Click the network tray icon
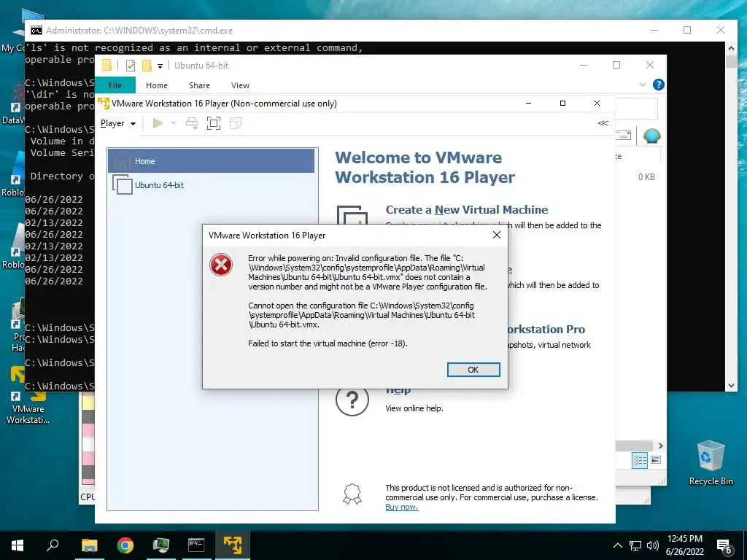This screenshot has width=747, height=560. pos(635,545)
